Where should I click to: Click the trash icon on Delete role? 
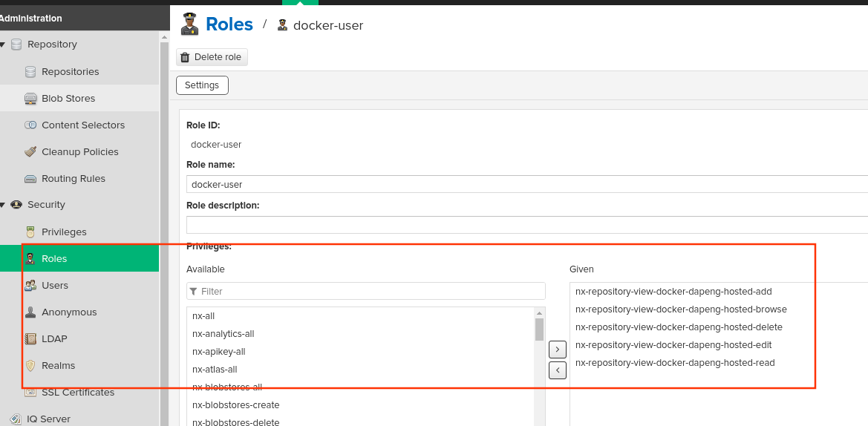click(x=186, y=57)
